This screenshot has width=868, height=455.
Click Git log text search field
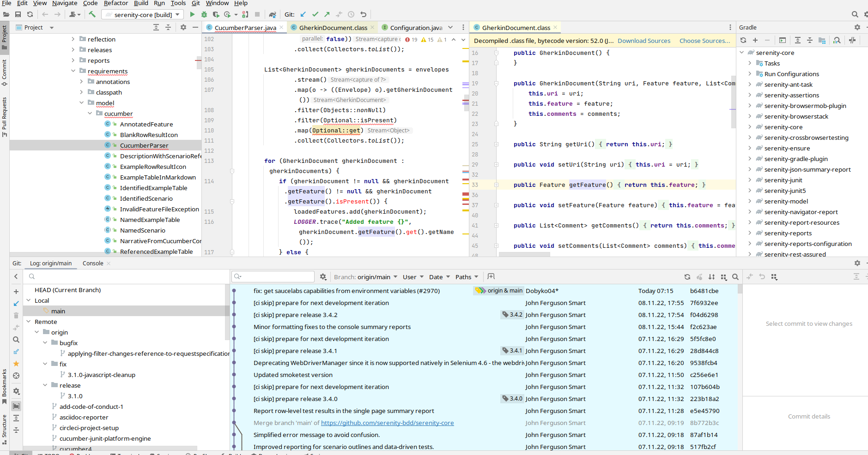277,276
